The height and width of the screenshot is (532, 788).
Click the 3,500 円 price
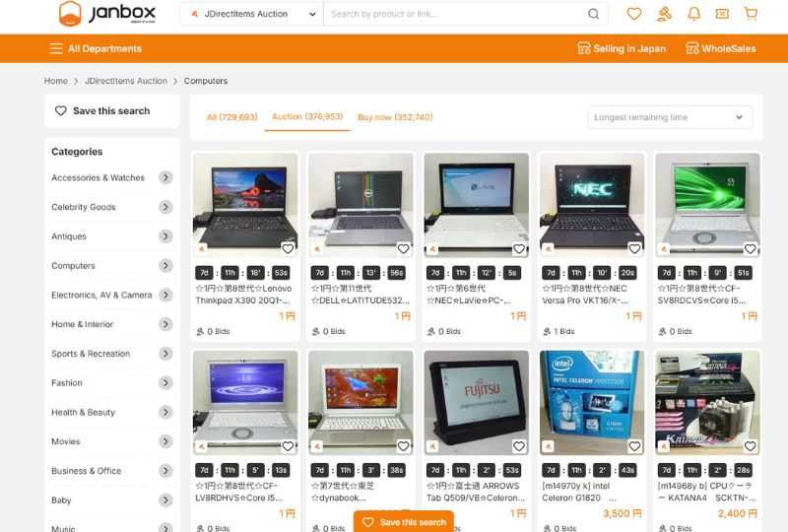click(x=623, y=513)
